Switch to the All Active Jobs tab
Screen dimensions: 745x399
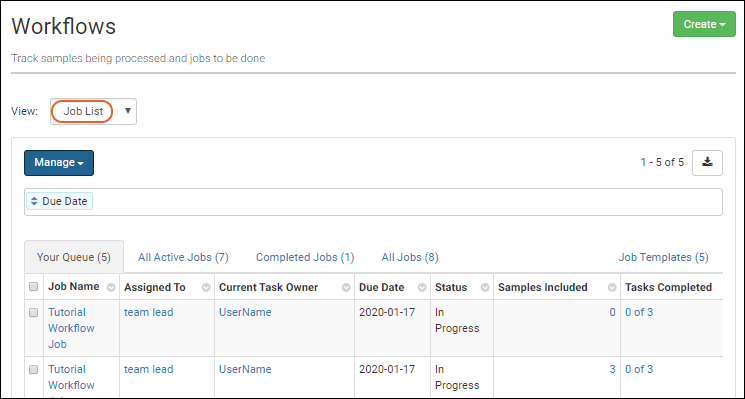(183, 257)
